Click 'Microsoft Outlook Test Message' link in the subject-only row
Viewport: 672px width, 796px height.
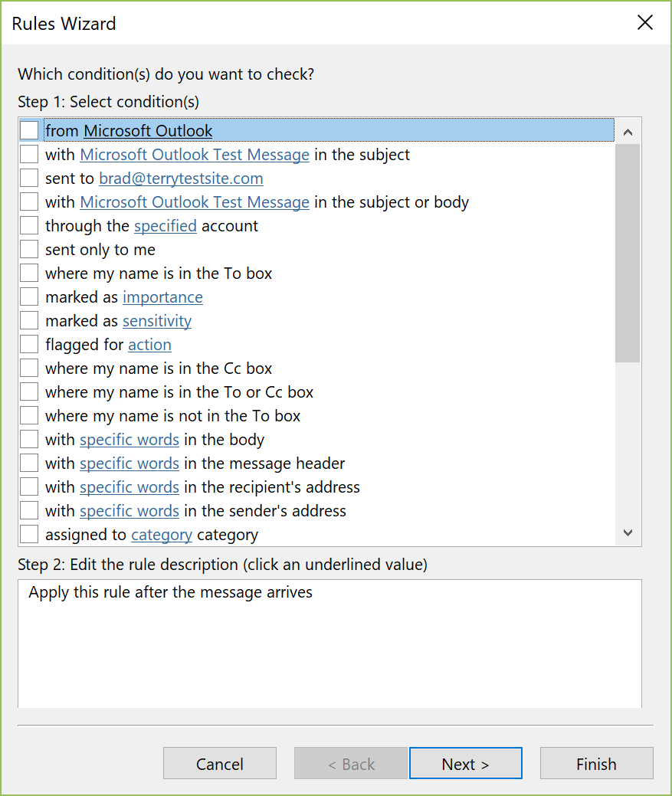195,155
